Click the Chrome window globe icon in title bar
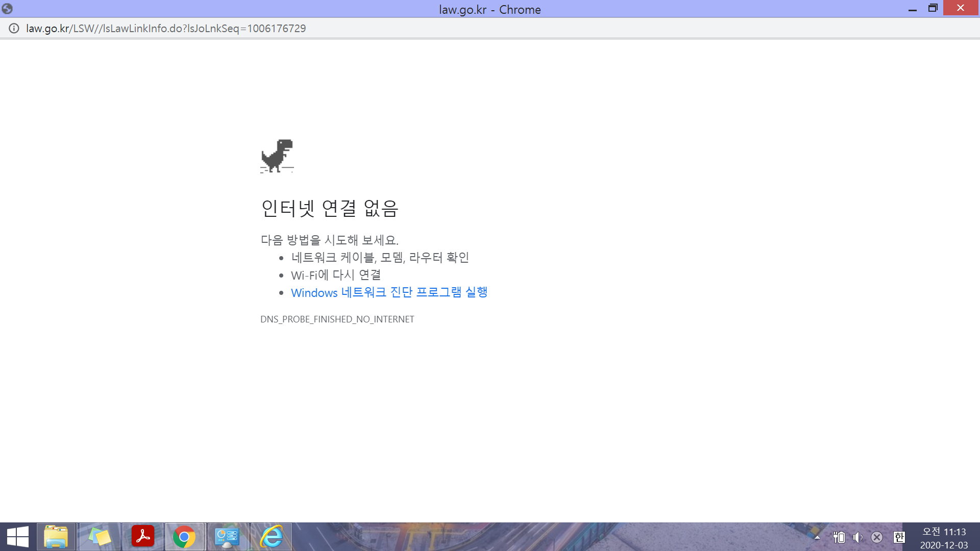 7,9
